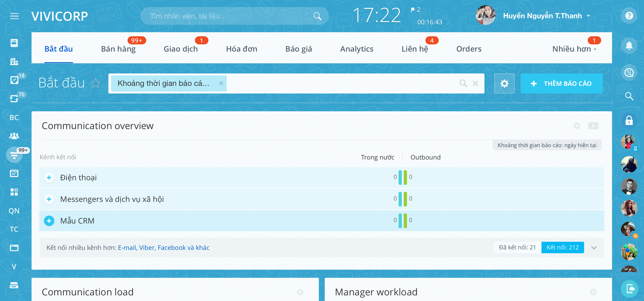Click the CRM funnel icon with 99+ badge
644x301 pixels.
pos(14,155)
